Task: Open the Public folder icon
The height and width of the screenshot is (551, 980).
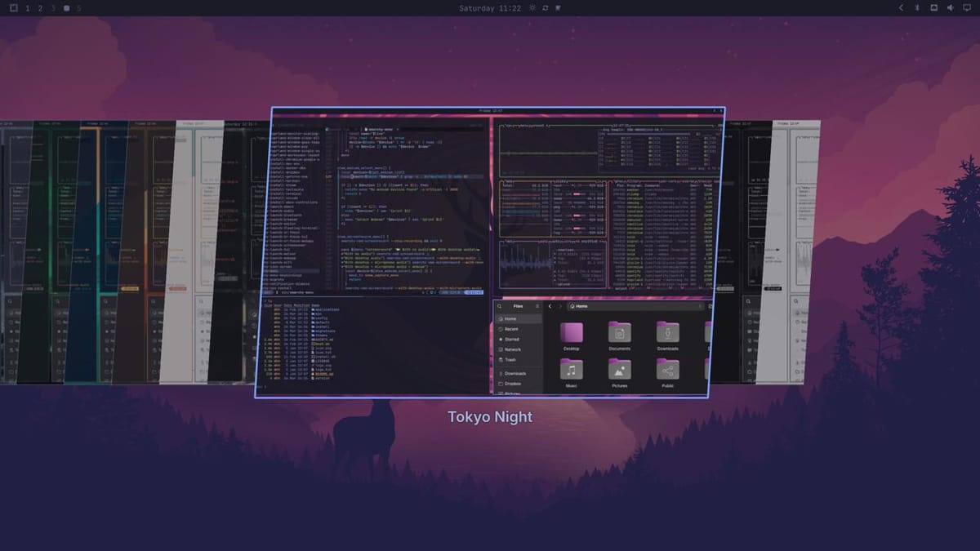Action: tap(668, 370)
